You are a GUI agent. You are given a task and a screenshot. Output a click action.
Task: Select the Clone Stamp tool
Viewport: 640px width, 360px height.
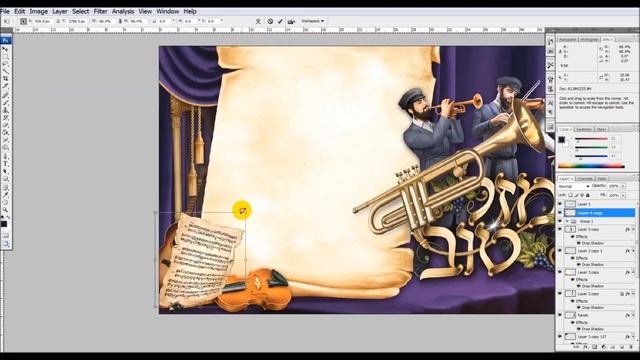6,110
